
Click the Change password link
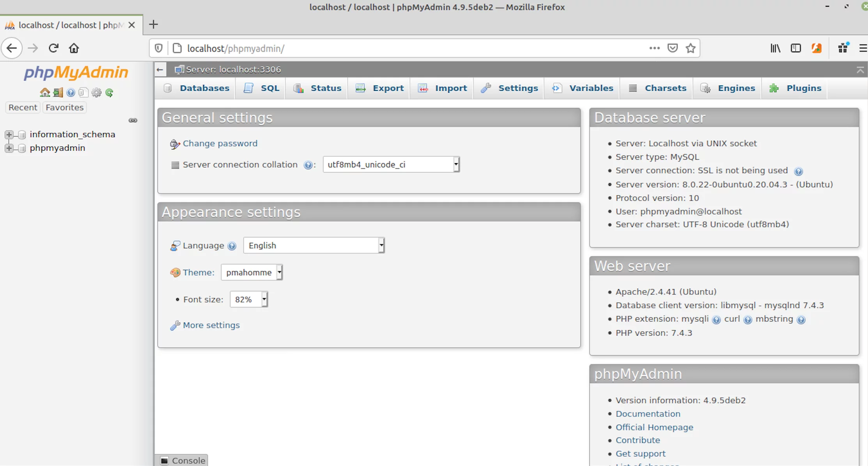(220, 143)
